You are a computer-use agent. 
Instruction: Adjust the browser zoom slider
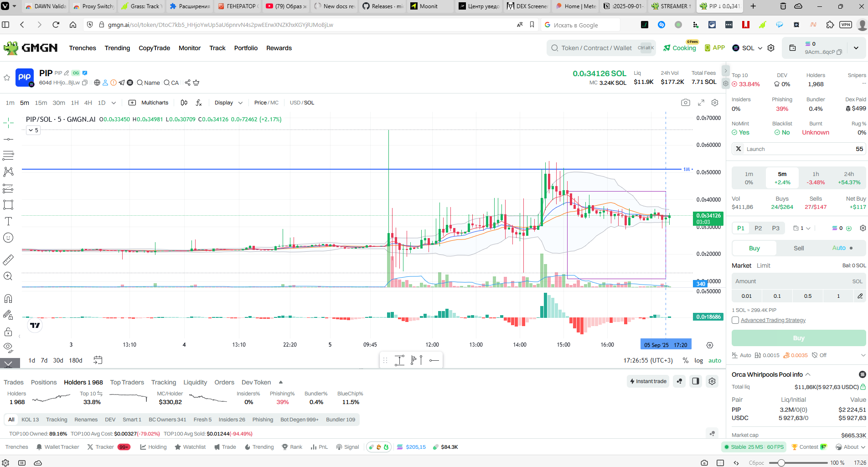[781, 463]
